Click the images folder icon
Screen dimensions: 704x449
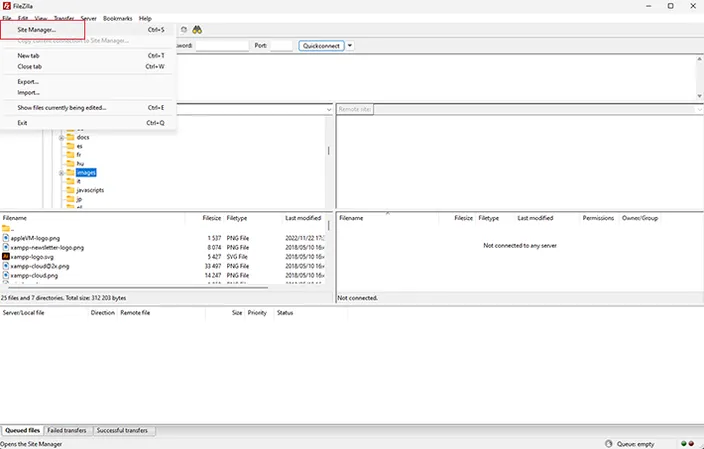point(70,172)
